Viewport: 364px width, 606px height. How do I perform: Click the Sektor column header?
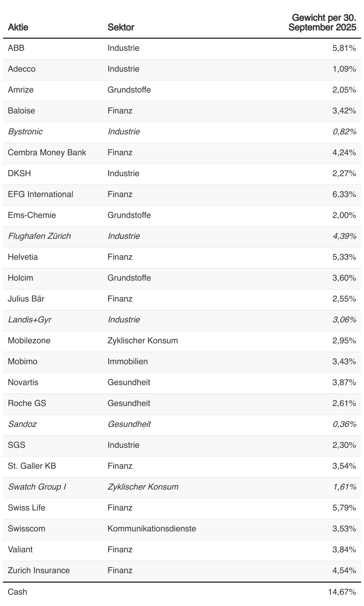pos(121,27)
